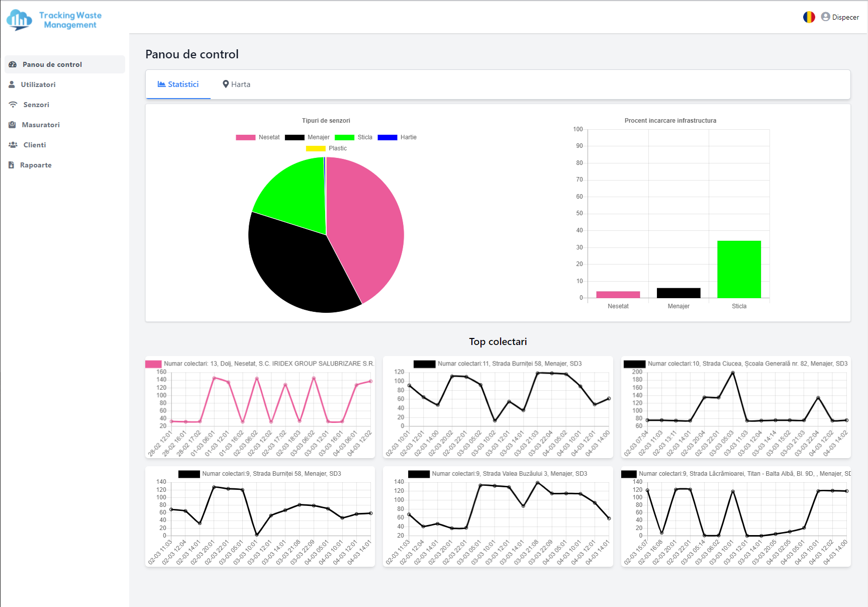Click the document icon beside Rapoarte

pos(11,165)
